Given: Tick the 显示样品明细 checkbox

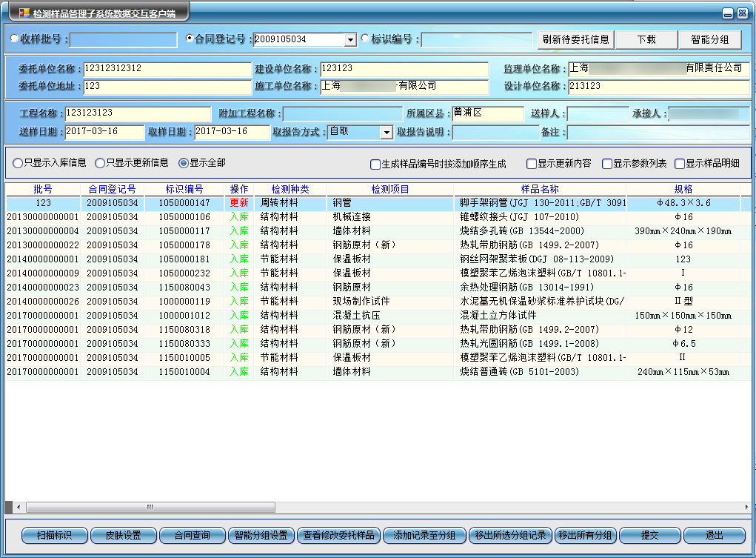Looking at the screenshot, I should pos(680,164).
